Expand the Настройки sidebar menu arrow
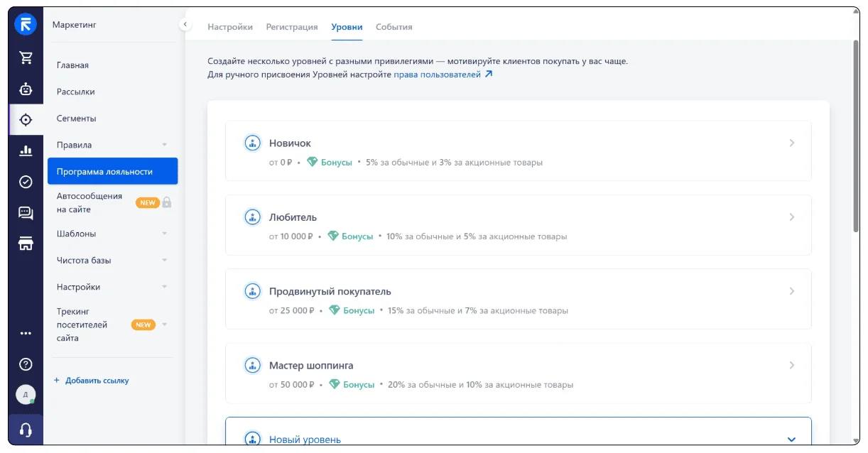Viewport: 868px width, 453px height. 165,287
